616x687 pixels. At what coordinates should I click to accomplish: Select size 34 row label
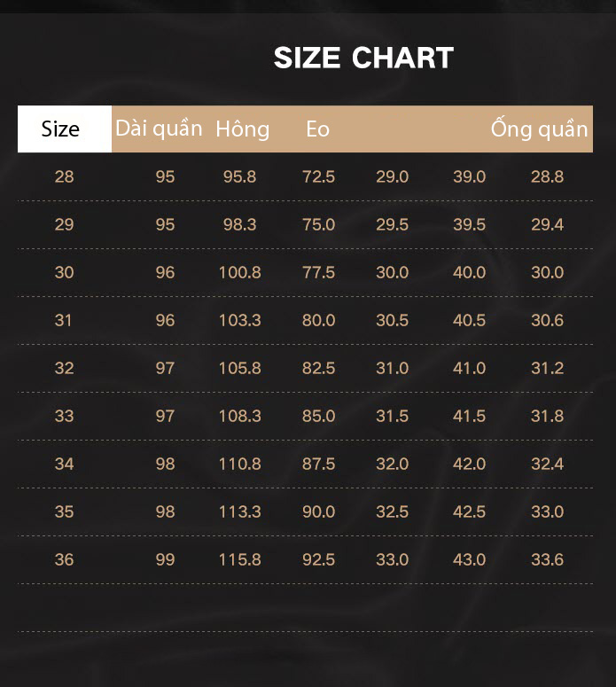(64, 464)
